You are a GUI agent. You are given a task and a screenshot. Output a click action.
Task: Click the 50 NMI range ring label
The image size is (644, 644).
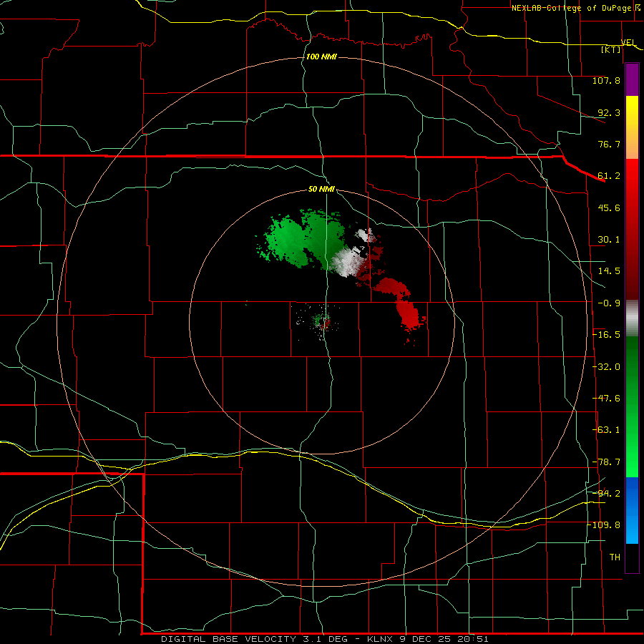pyautogui.click(x=321, y=189)
